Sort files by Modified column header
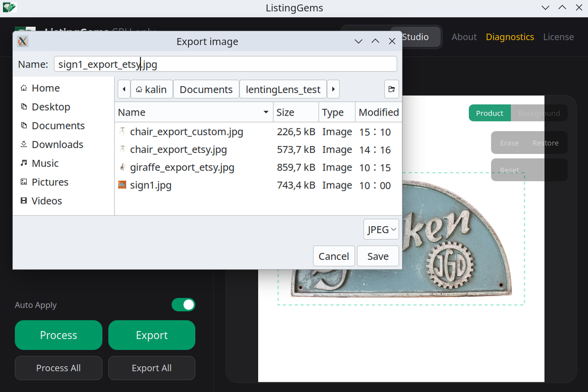 [378, 112]
